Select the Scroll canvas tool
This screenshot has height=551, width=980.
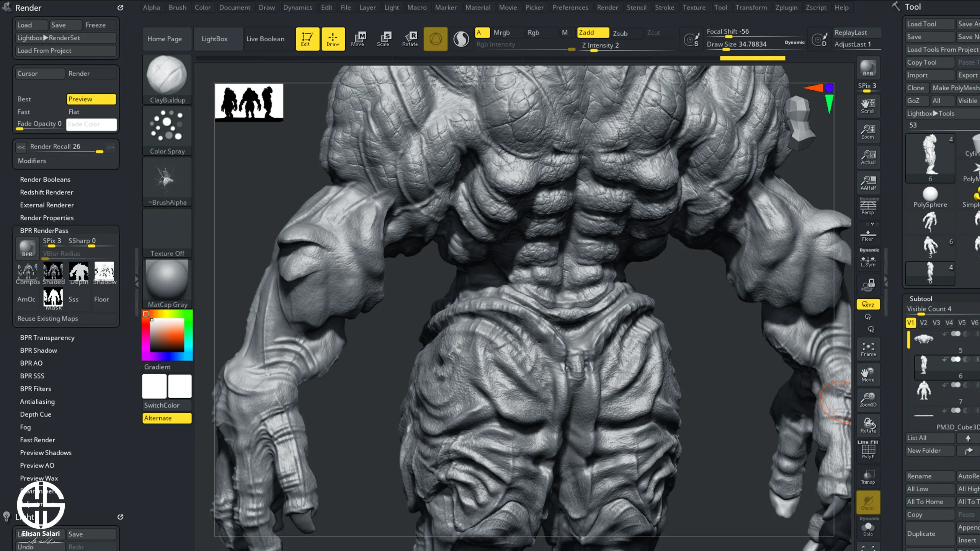[x=868, y=106]
